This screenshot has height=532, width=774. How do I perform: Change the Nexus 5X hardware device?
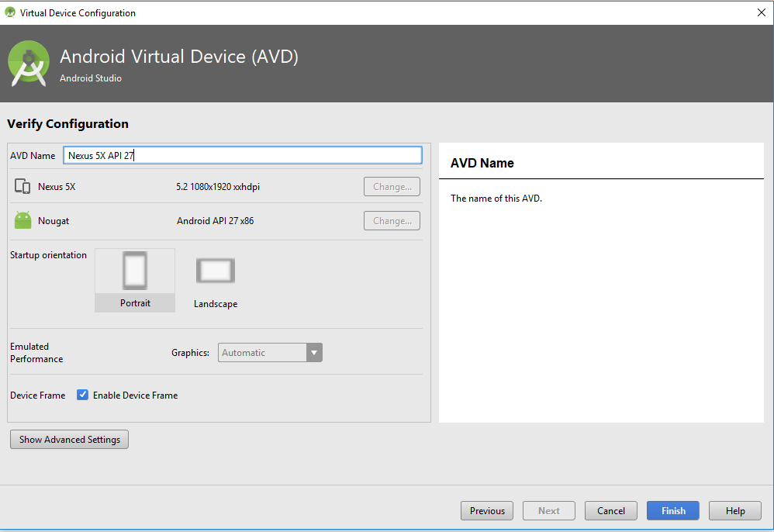[392, 187]
